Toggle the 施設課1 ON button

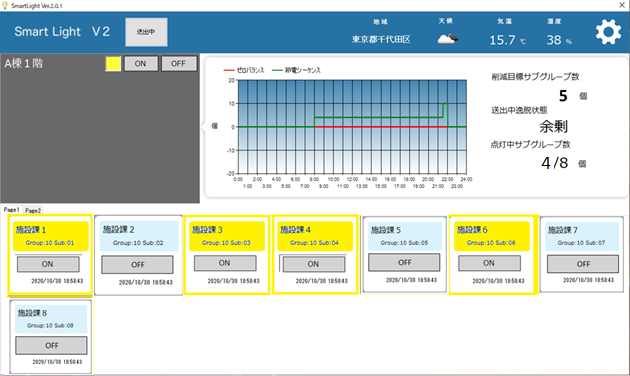click(48, 264)
